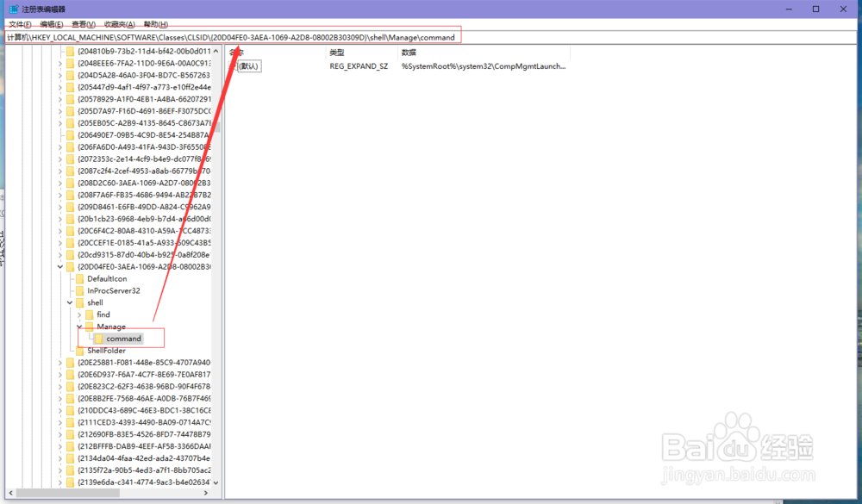862x504 pixels.
Task: Click folder icon of {20D04FE0-3AEA key
Action: coord(70,266)
